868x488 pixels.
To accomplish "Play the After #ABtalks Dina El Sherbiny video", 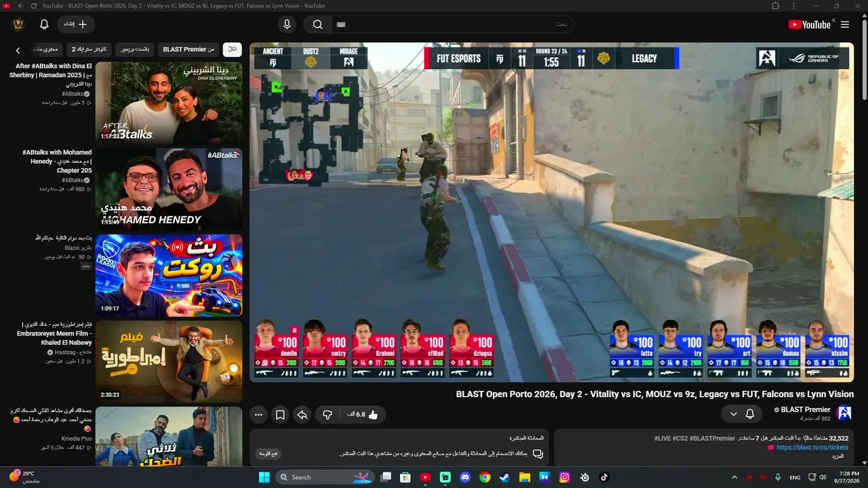I will coord(169,102).
